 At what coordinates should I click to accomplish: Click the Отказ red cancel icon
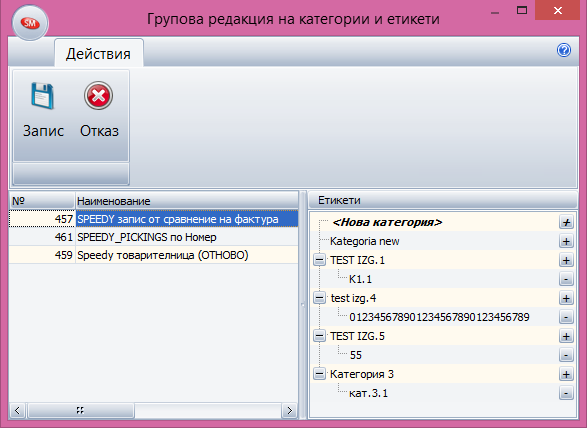[x=98, y=95]
